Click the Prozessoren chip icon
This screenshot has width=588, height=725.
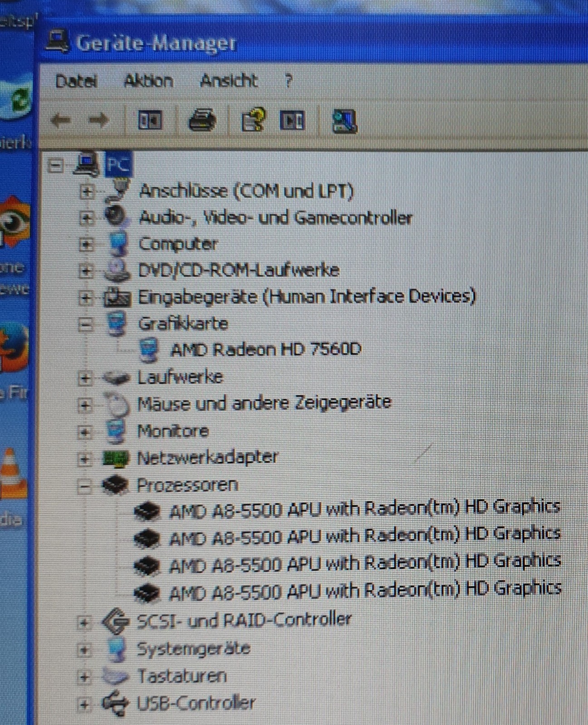click(116, 485)
